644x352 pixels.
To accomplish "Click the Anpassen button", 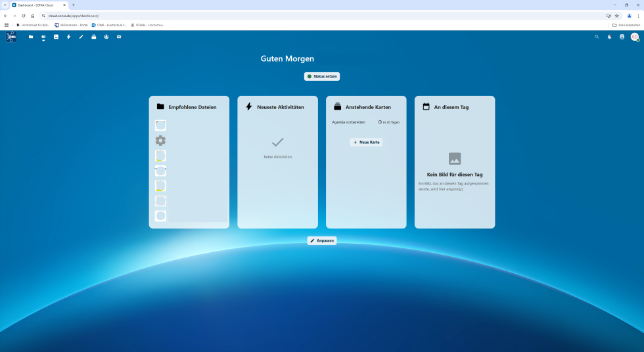I will [322, 240].
